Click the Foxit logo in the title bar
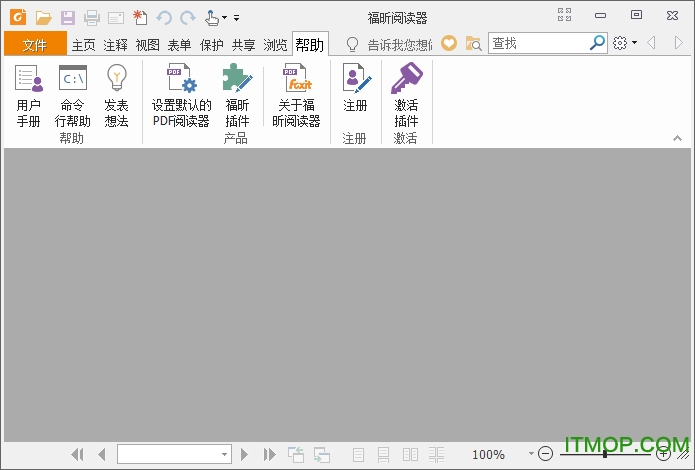Image resolution: width=695 pixels, height=470 pixels. click(18, 17)
